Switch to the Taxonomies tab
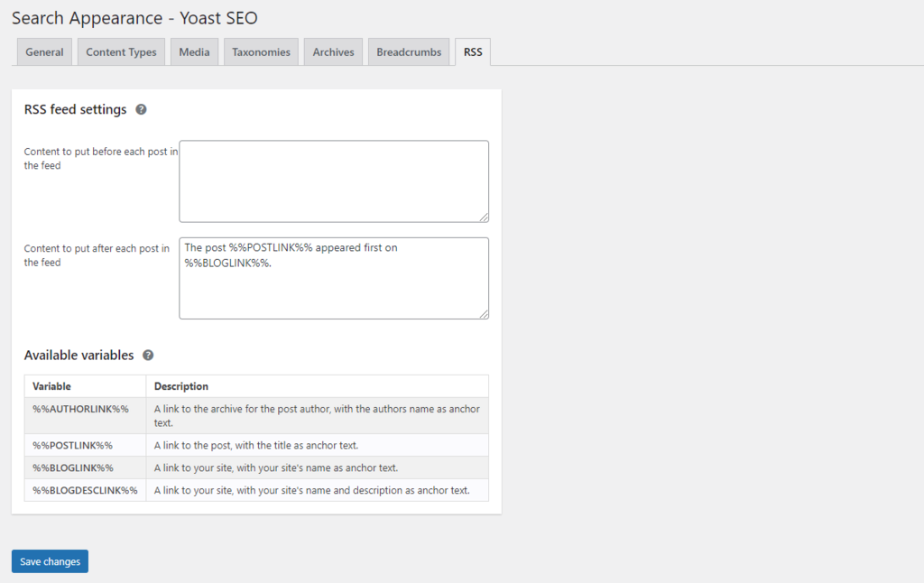 (x=260, y=51)
